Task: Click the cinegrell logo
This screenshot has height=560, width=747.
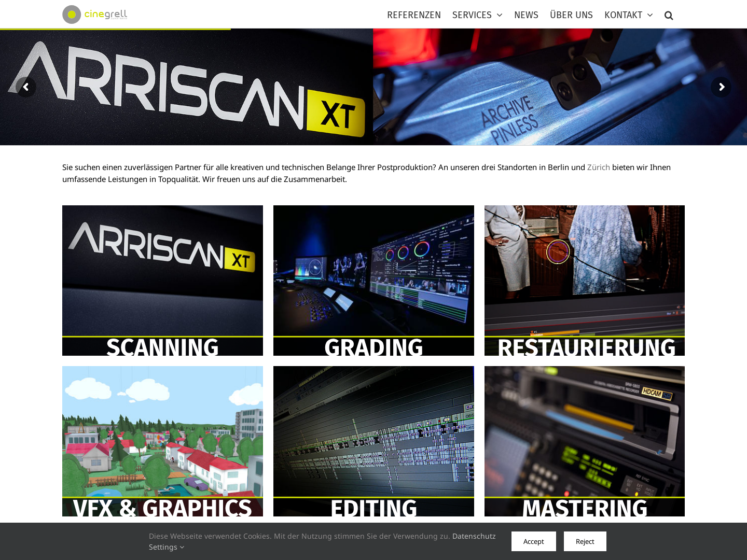Action: [x=95, y=15]
